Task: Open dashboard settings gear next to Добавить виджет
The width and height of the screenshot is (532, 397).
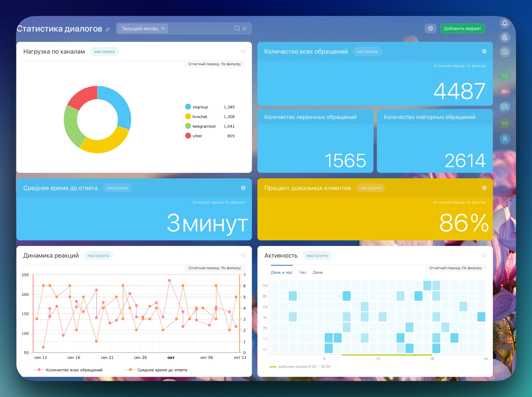Action: pyautogui.click(x=431, y=28)
